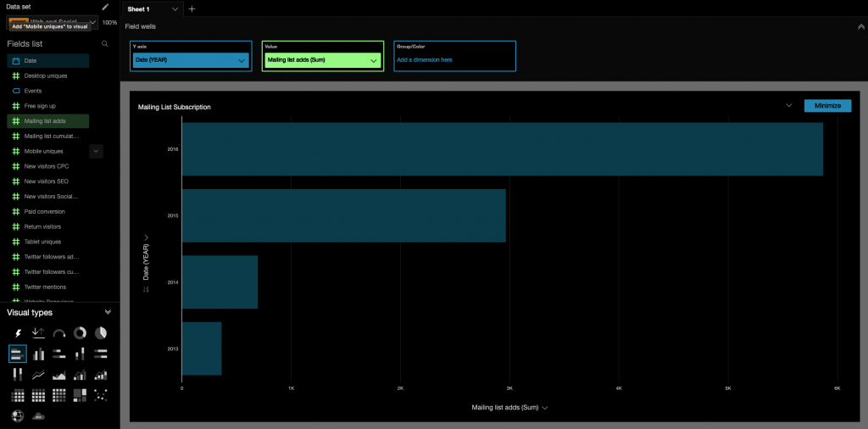This screenshot has height=429, width=868.
Task: Collapse the Visual types panel
Action: [x=108, y=312]
